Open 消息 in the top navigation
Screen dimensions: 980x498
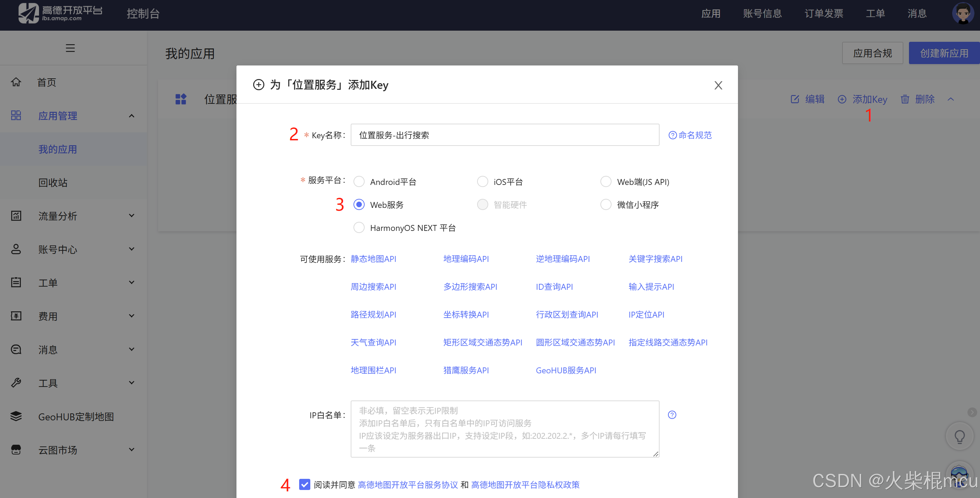coord(917,14)
